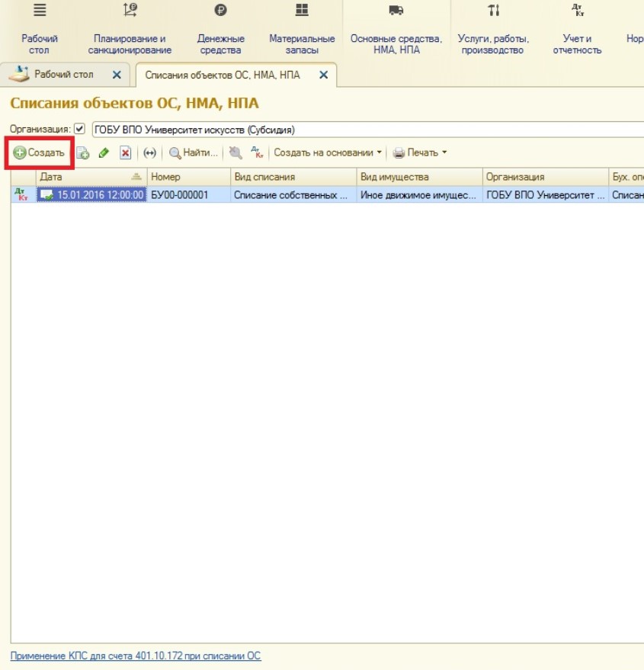Click the Организация input field
The width and height of the screenshot is (644, 670).
coord(368,130)
